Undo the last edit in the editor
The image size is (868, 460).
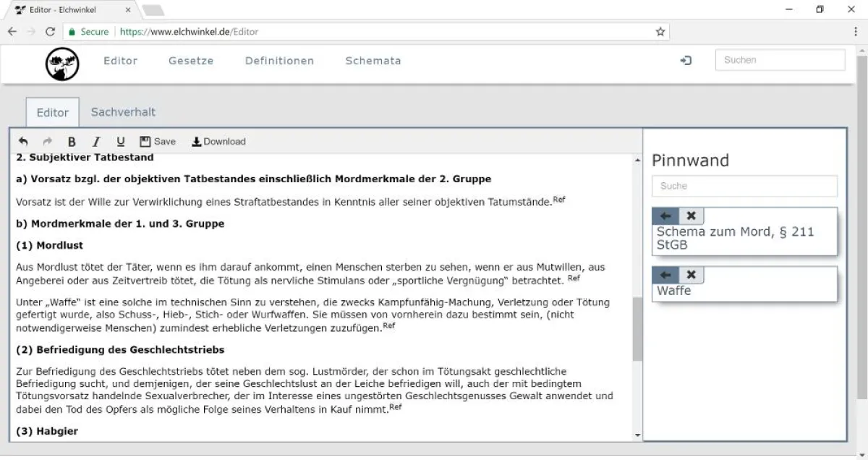point(22,141)
